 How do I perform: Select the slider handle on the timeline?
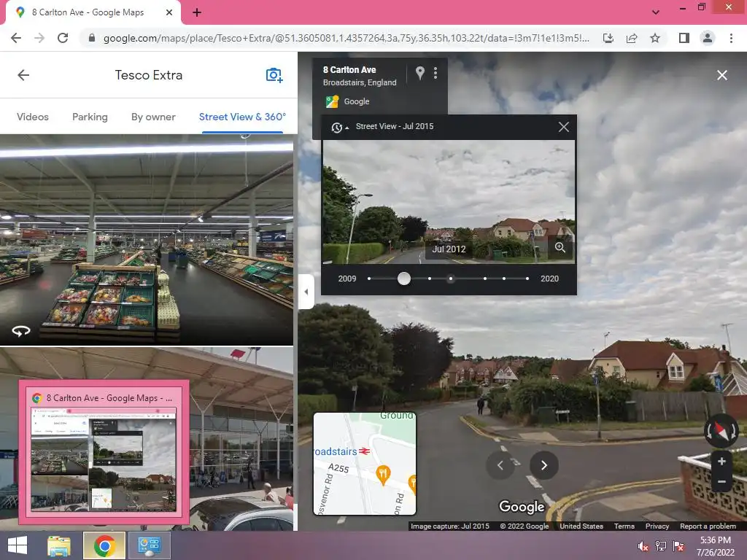coord(404,279)
